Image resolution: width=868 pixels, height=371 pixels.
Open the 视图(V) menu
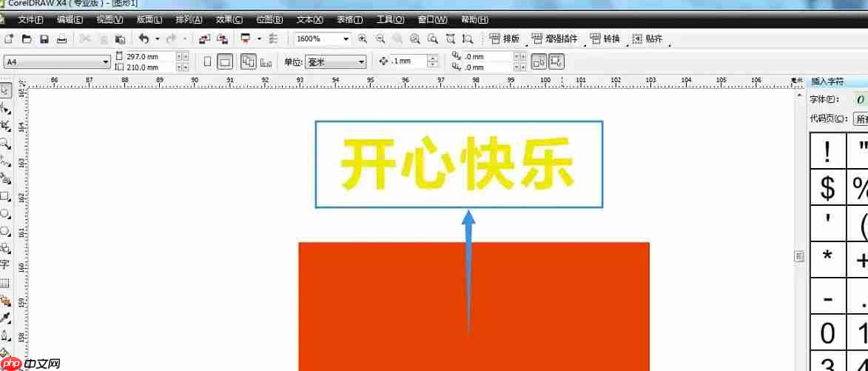coord(110,20)
